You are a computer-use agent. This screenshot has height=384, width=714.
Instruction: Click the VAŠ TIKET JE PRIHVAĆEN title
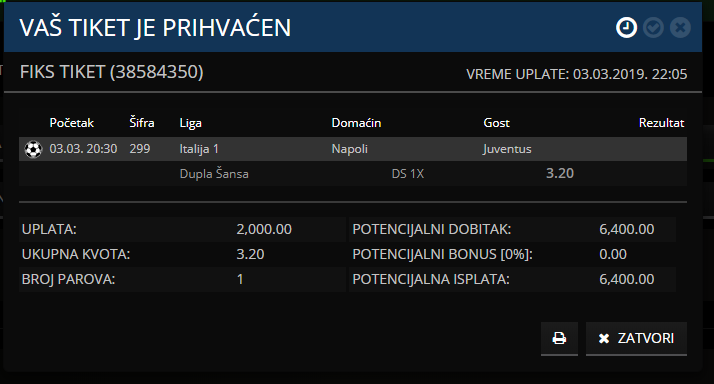click(155, 28)
